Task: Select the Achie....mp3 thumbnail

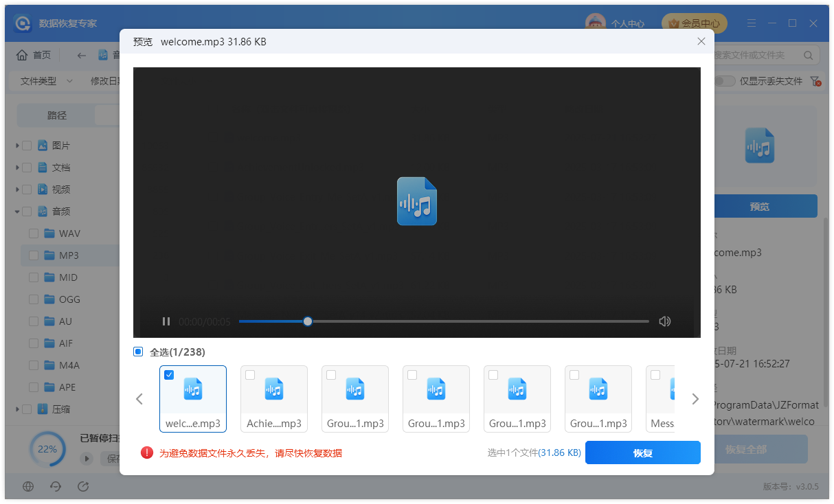Action: click(x=274, y=399)
